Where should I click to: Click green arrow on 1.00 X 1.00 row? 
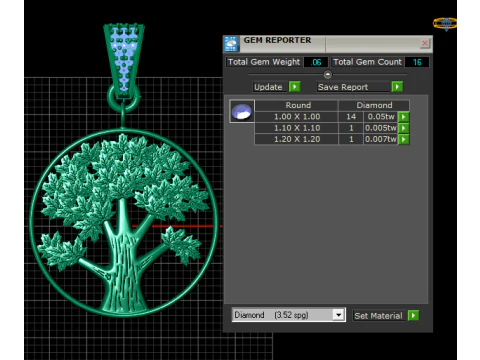point(404,117)
